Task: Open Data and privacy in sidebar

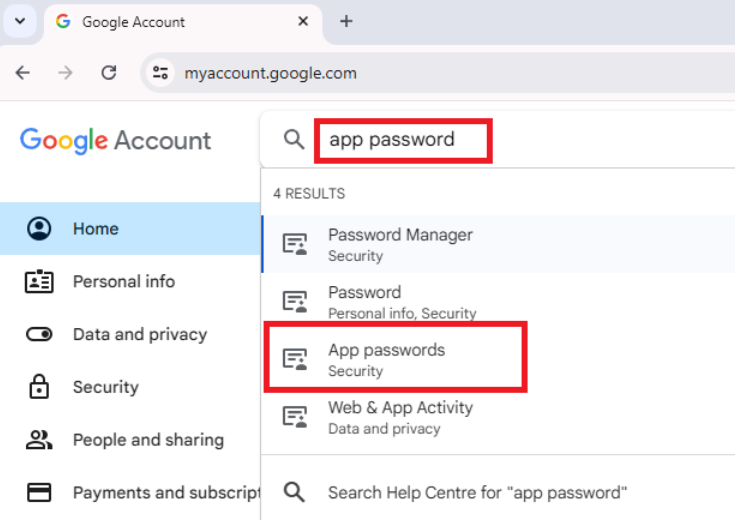Action: click(130, 334)
